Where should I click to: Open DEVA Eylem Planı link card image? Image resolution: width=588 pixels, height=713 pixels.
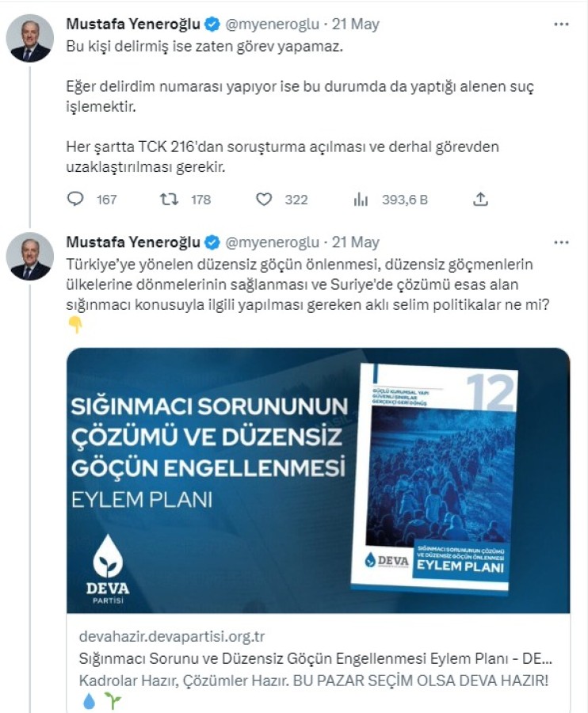coord(318,481)
